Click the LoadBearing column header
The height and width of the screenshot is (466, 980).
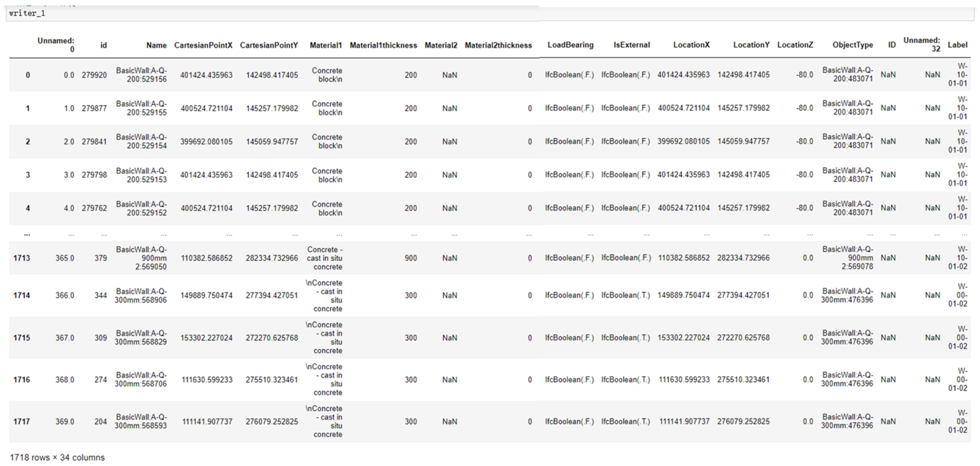click(x=570, y=45)
